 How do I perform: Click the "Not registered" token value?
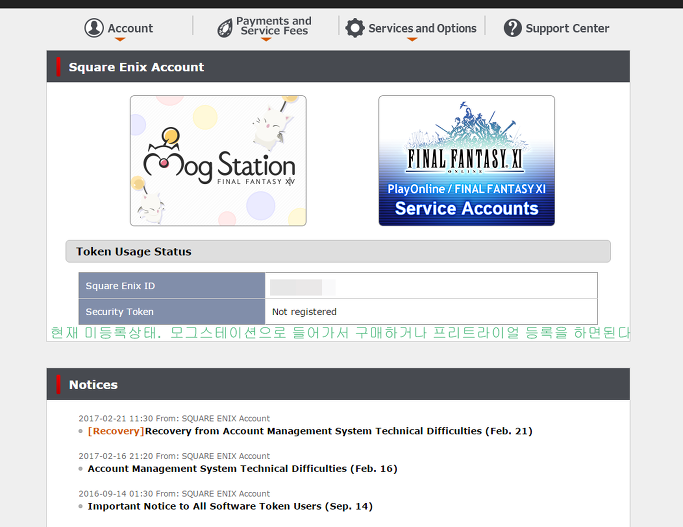pos(304,312)
